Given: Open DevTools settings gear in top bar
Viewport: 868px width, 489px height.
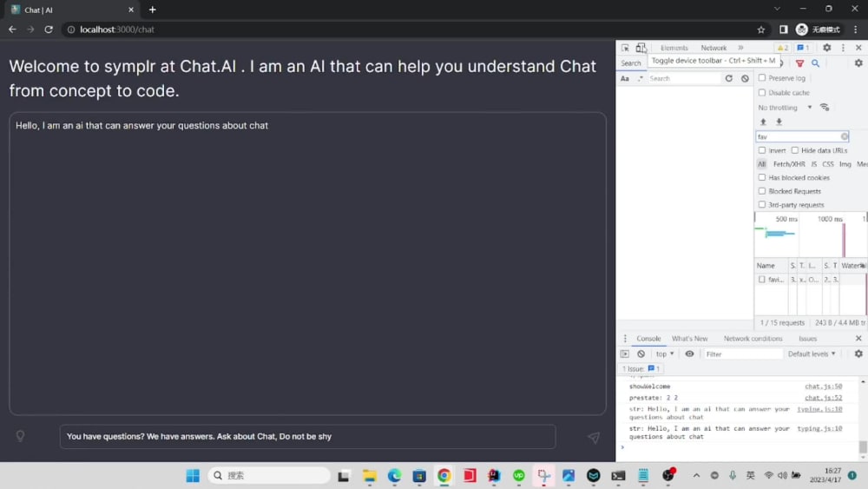Looking at the screenshot, I should coord(826,48).
